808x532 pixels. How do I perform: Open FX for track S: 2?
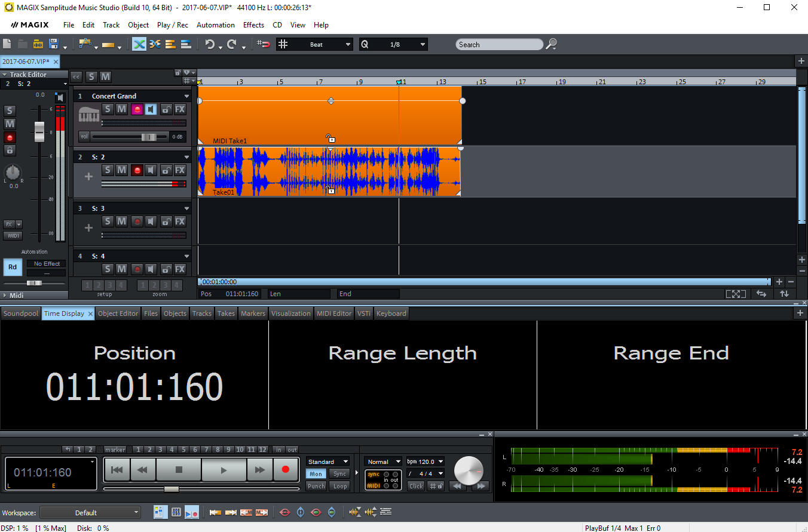click(180, 170)
